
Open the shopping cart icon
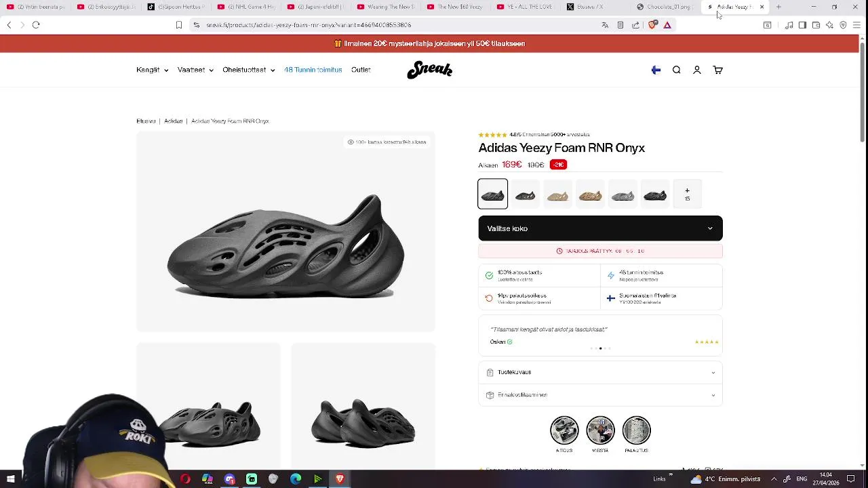(x=717, y=70)
